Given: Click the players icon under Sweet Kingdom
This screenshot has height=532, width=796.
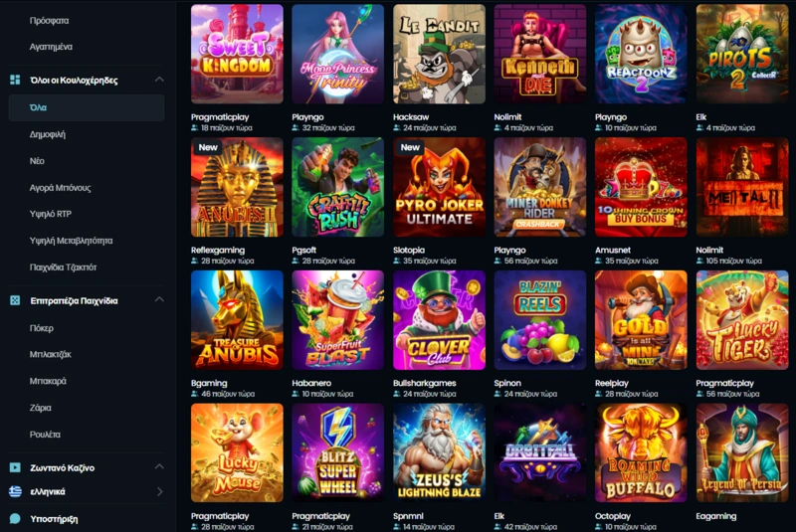Looking at the screenshot, I should tap(194, 128).
